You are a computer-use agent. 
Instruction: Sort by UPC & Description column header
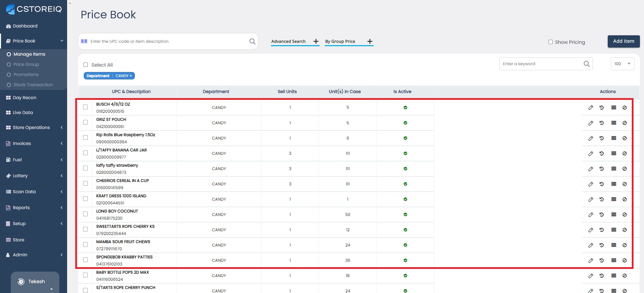point(131,92)
